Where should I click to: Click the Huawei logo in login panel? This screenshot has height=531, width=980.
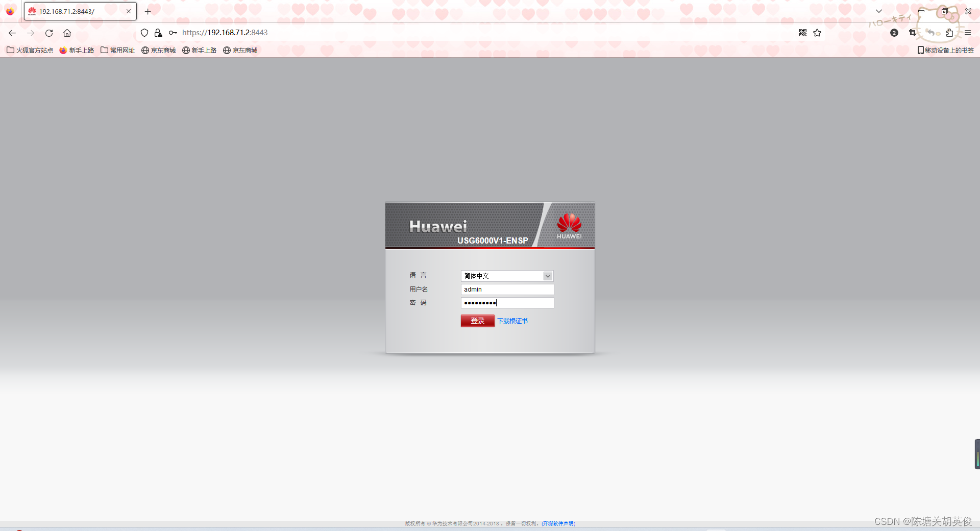click(569, 226)
